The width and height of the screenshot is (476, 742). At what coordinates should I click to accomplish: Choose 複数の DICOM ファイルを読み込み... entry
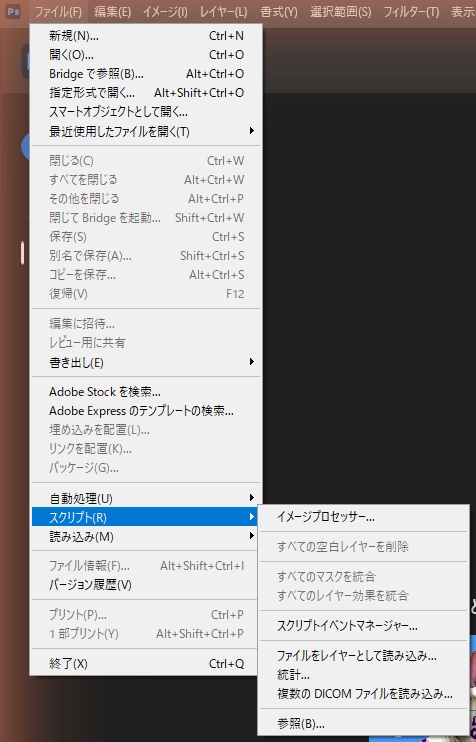pos(363,694)
